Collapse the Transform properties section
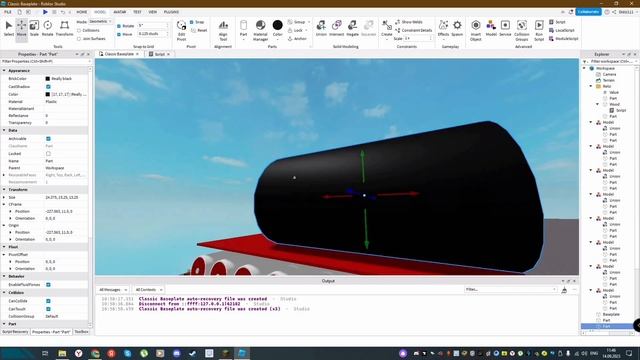This screenshot has height=360, width=640. pos(4,189)
